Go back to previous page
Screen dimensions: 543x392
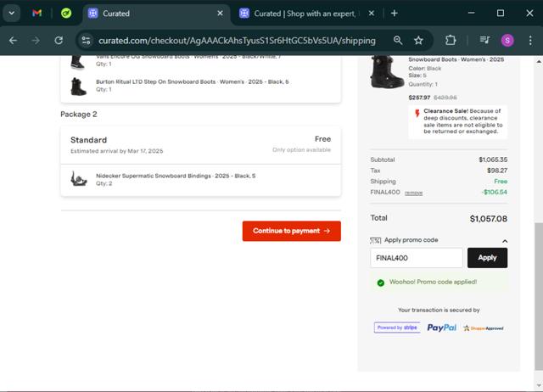[13, 41]
